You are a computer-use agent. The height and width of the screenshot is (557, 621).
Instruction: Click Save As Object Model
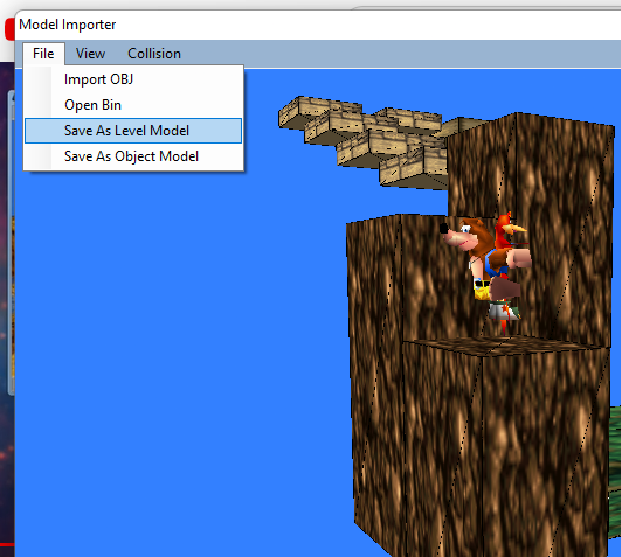(x=133, y=156)
